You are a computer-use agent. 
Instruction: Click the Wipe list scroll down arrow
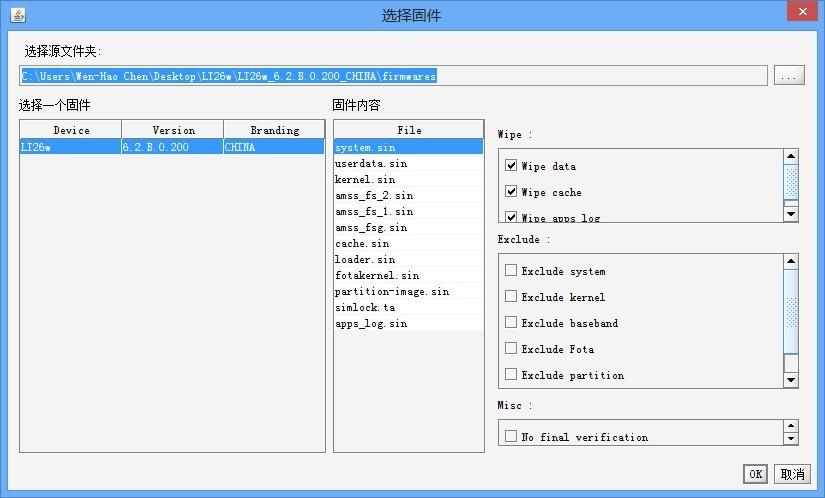[x=791, y=214]
